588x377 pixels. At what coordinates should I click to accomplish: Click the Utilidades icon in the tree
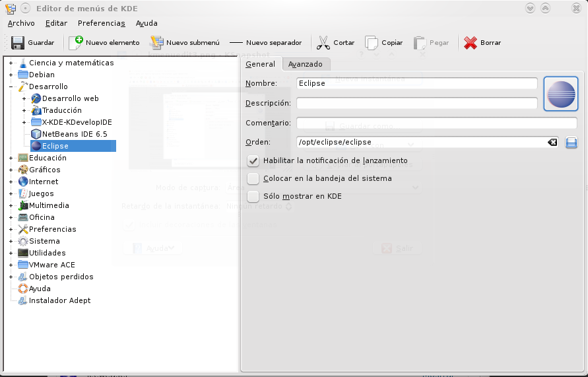[x=23, y=254]
